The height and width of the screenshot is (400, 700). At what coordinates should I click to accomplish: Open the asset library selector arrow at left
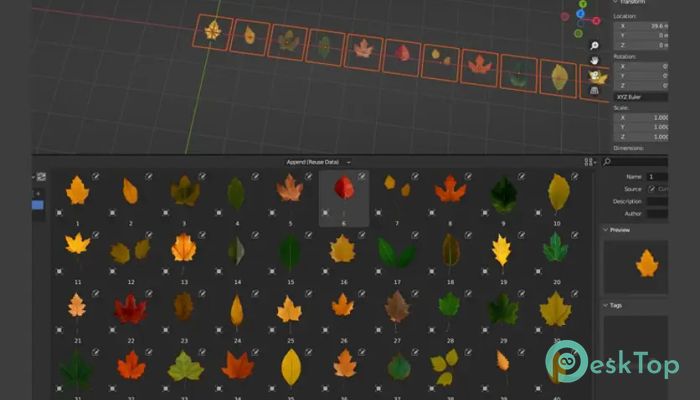(x=33, y=177)
